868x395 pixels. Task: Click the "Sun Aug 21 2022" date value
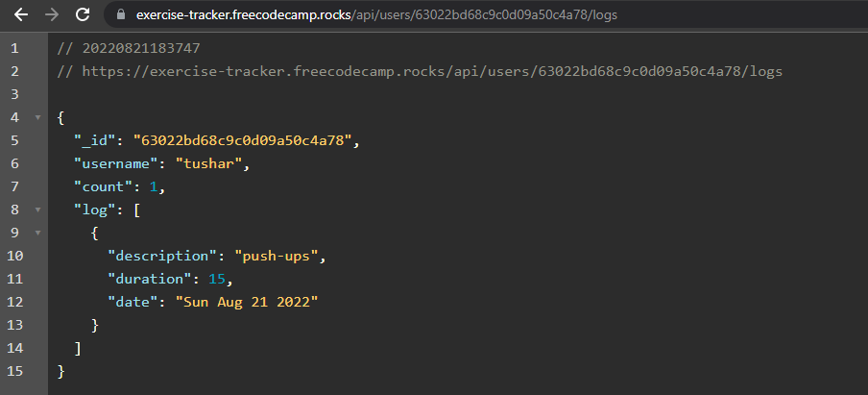tap(247, 302)
